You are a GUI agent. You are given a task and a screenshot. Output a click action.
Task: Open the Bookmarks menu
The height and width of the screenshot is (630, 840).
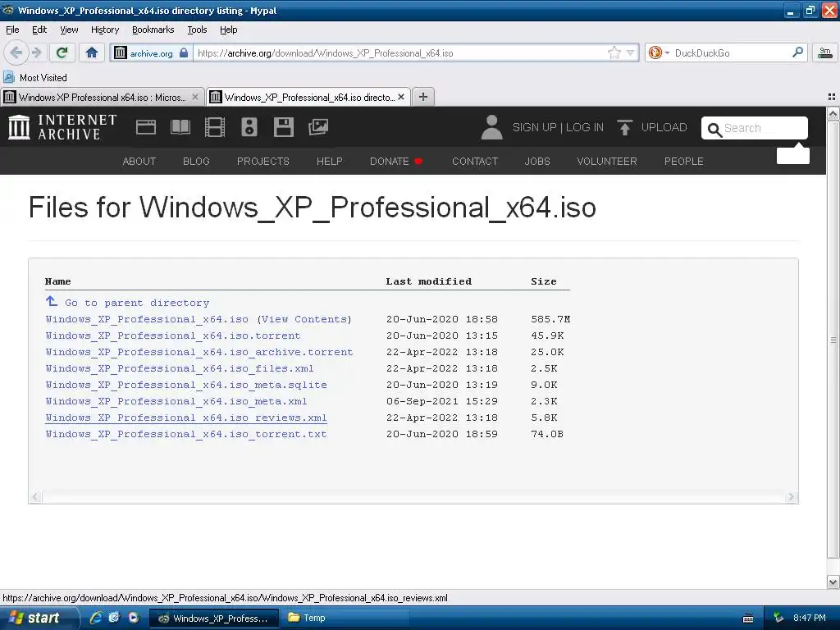click(x=153, y=30)
